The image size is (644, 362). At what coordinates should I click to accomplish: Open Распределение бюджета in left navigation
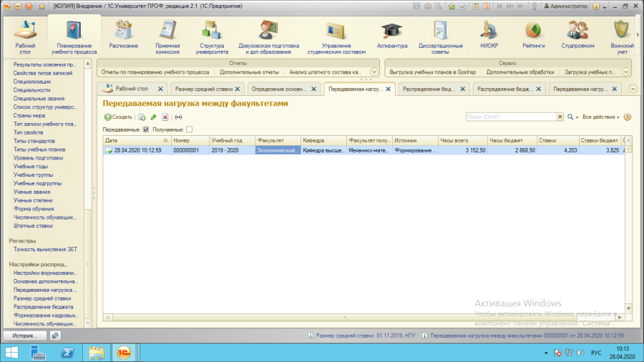[x=43, y=307]
